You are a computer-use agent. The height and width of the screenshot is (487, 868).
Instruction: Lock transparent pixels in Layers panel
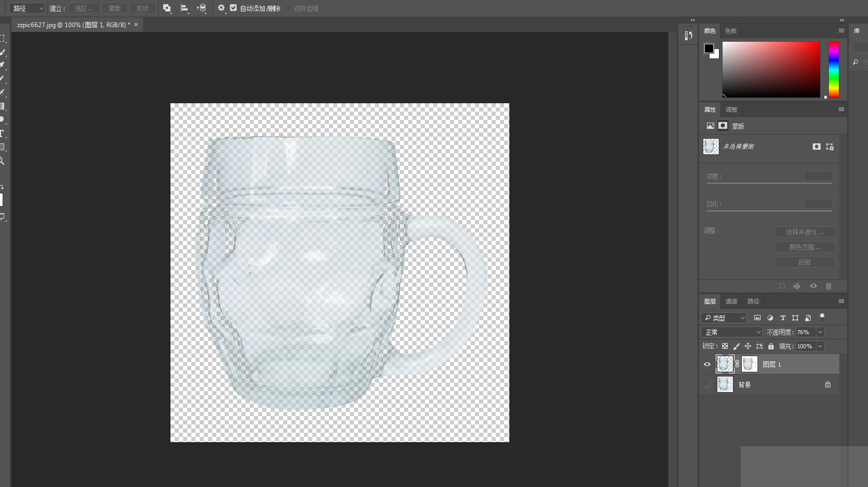pos(725,346)
